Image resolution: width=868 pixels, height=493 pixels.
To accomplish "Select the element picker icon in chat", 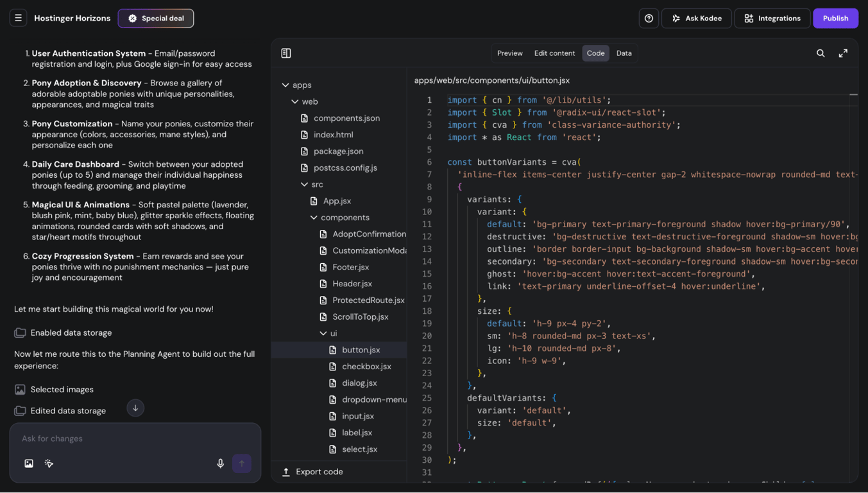I will (x=49, y=463).
